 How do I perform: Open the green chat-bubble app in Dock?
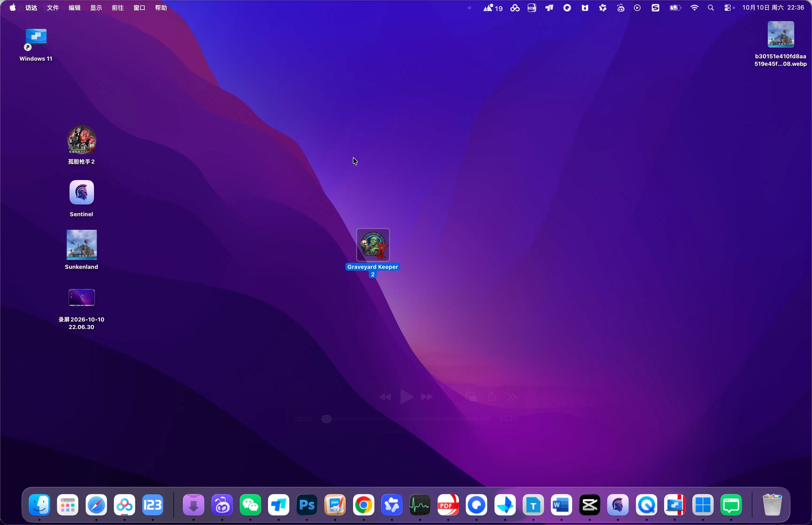pos(731,505)
